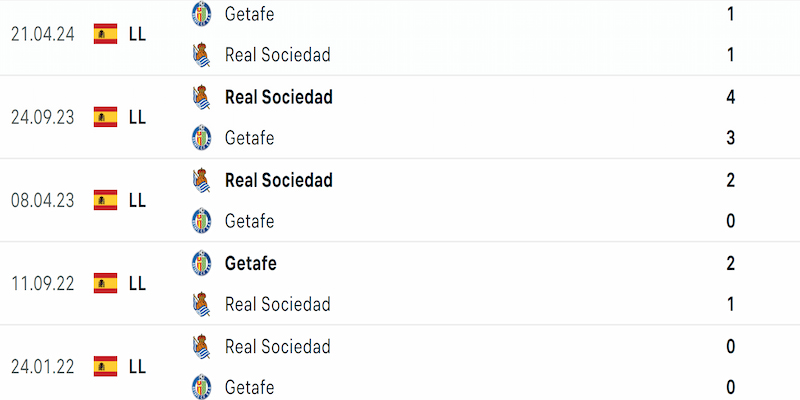The image size is (800, 400).
Task: Click Getafe crest in 08.04.23 match
Action: click(202, 221)
